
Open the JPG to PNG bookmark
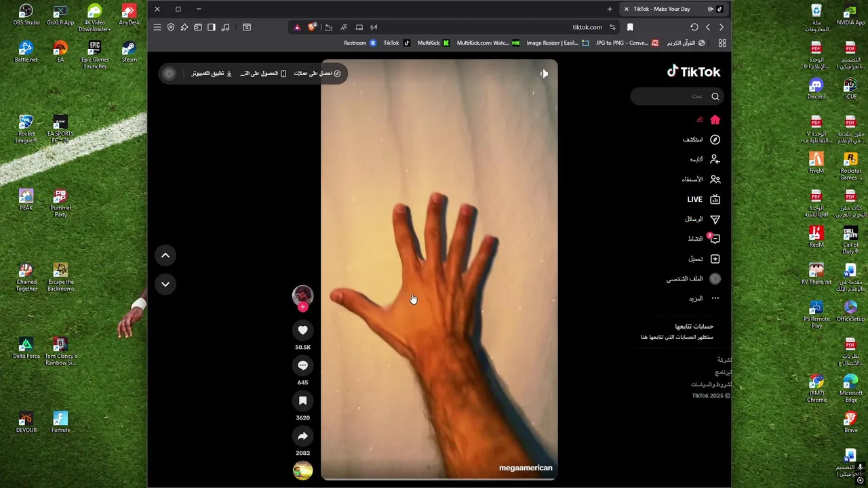(627, 43)
